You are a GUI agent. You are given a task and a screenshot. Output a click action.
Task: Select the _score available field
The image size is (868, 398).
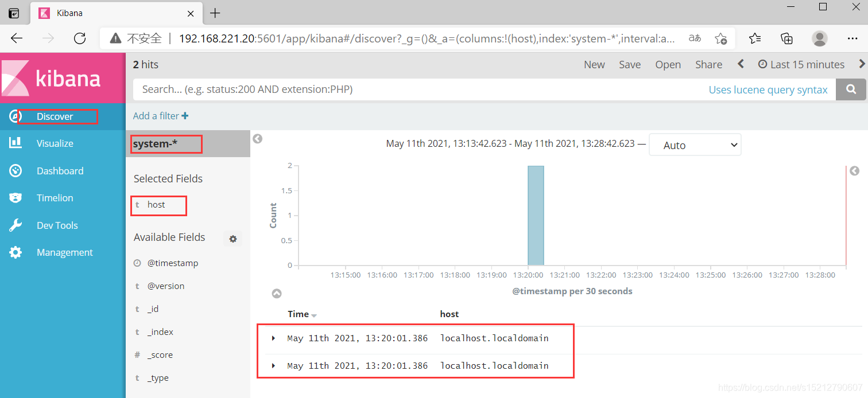(x=160, y=355)
